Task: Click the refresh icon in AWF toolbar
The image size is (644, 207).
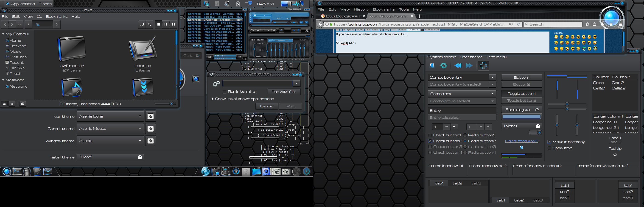Action: coord(444,66)
